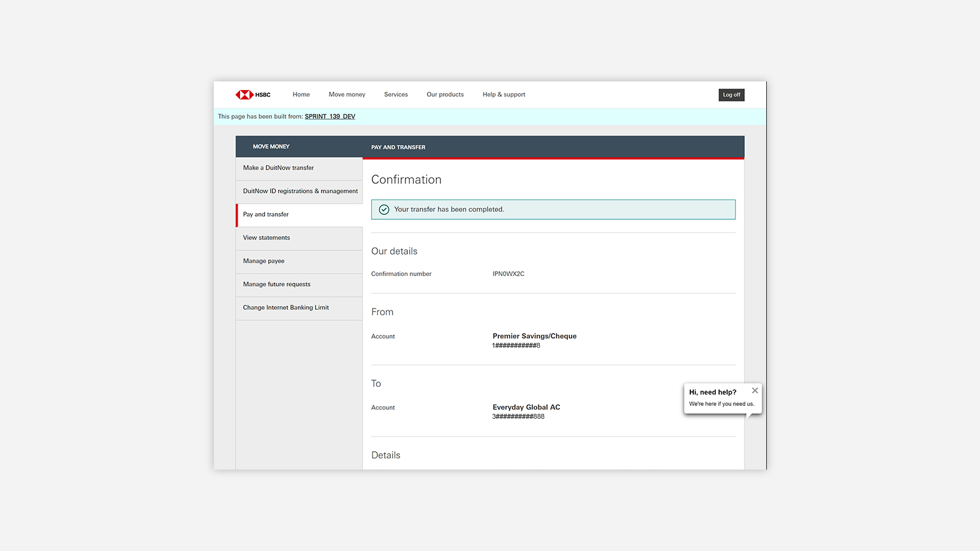The image size is (980, 551).
Task: Open View statements in sidebar
Action: point(266,238)
